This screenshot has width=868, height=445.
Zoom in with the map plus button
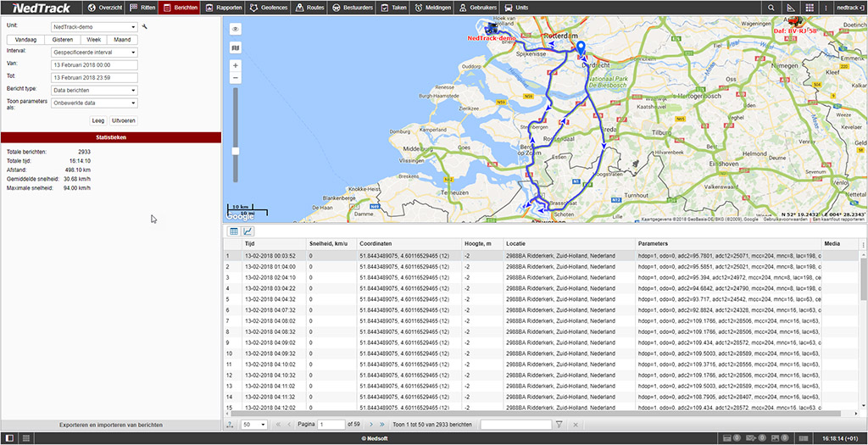(x=236, y=65)
